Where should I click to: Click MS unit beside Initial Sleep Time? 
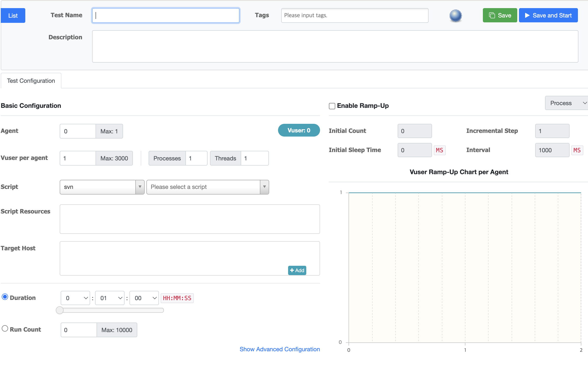tap(439, 150)
